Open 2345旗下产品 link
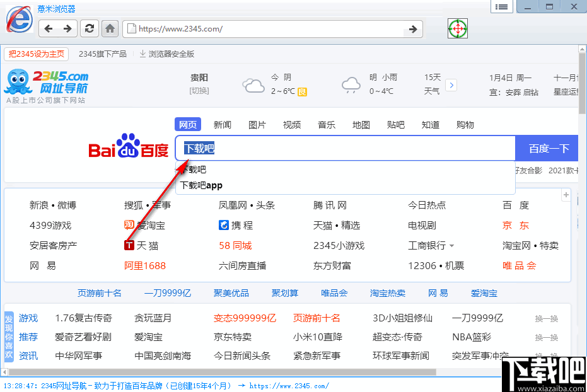The height and width of the screenshot is (392, 587). pos(103,54)
